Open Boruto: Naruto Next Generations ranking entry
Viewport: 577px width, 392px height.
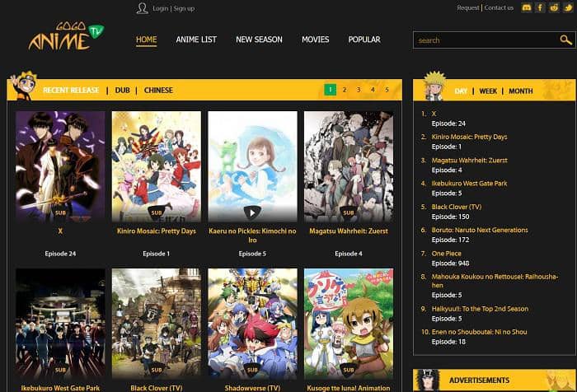480,231
